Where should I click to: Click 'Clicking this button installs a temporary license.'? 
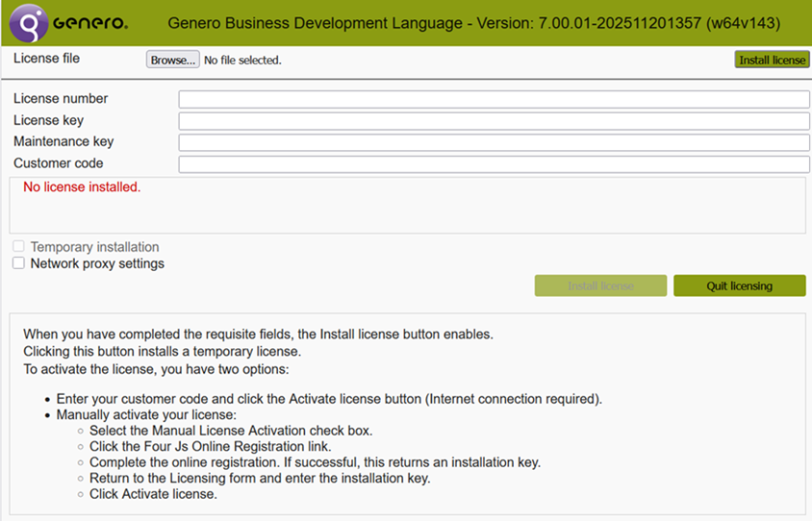(x=162, y=351)
